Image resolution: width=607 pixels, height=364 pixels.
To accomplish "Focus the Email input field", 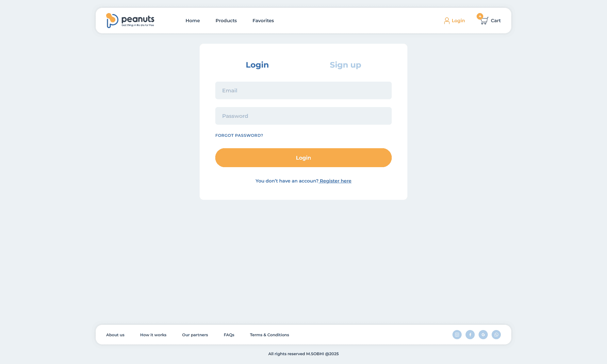I will click(x=303, y=90).
